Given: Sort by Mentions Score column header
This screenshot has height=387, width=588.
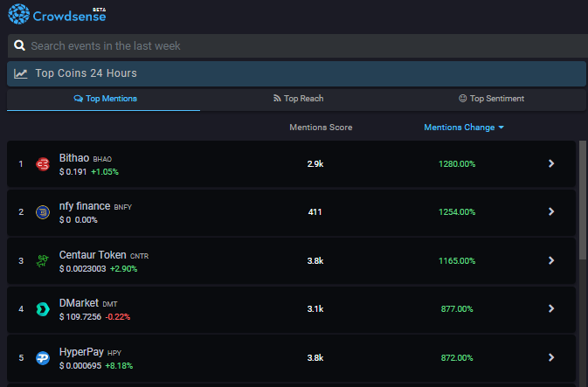Looking at the screenshot, I should [x=321, y=128].
